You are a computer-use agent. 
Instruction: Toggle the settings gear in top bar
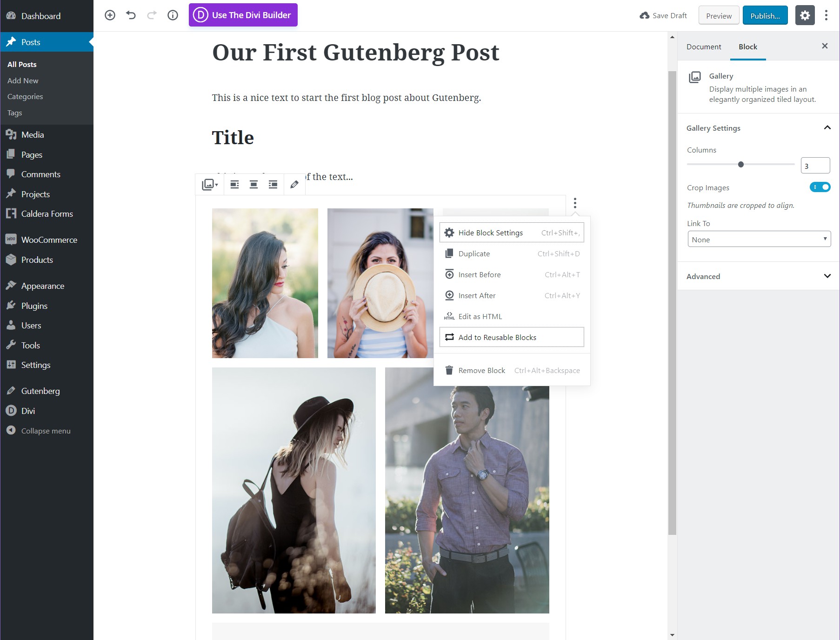coord(805,15)
